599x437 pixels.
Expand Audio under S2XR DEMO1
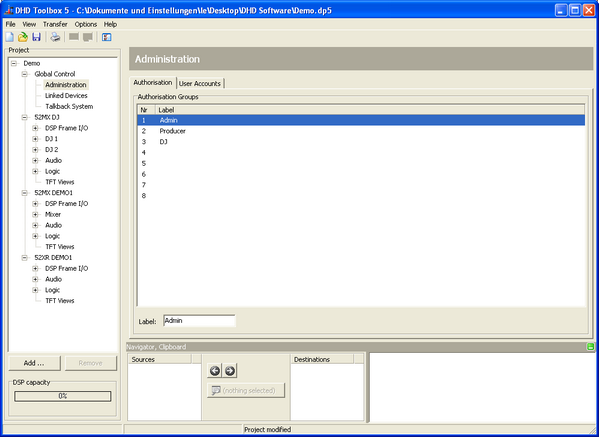[x=35, y=279]
